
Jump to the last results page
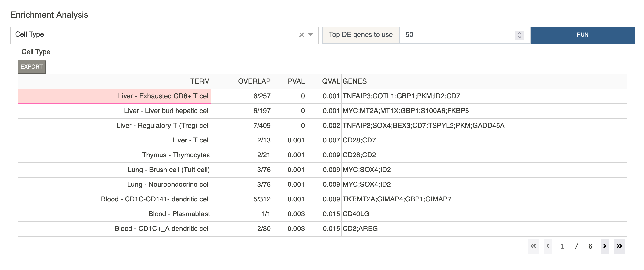tap(619, 246)
